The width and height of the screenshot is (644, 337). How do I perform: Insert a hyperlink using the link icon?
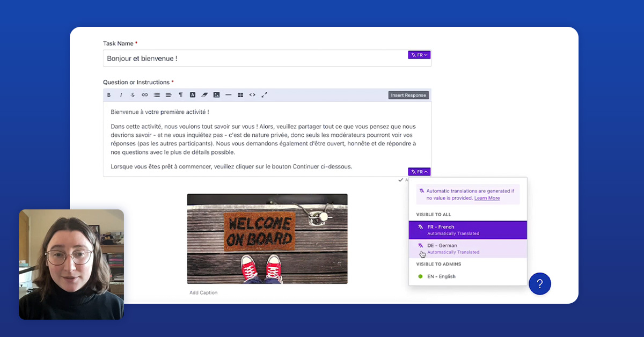[x=144, y=95]
